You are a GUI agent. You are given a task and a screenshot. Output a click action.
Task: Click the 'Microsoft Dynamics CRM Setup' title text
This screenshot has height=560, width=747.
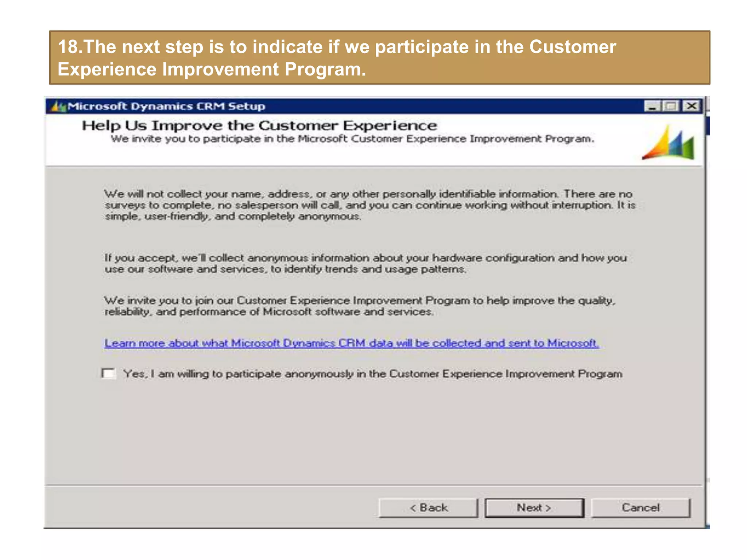[x=166, y=106]
